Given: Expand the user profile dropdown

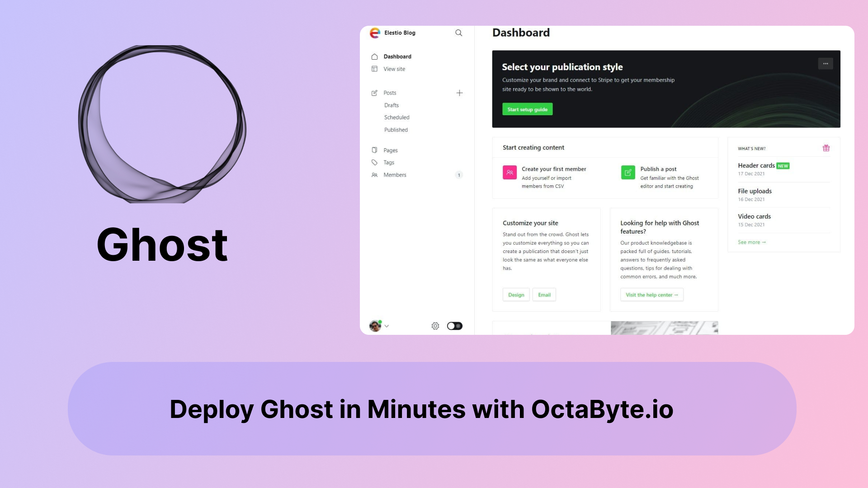Looking at the screenshot, I should (x=387, y=326).
